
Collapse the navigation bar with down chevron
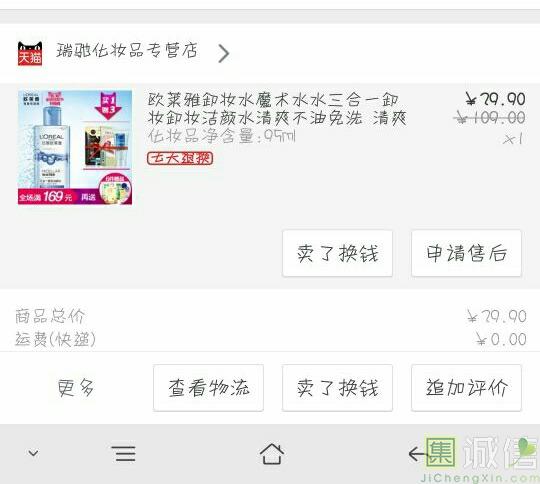(x=33, y=453)
